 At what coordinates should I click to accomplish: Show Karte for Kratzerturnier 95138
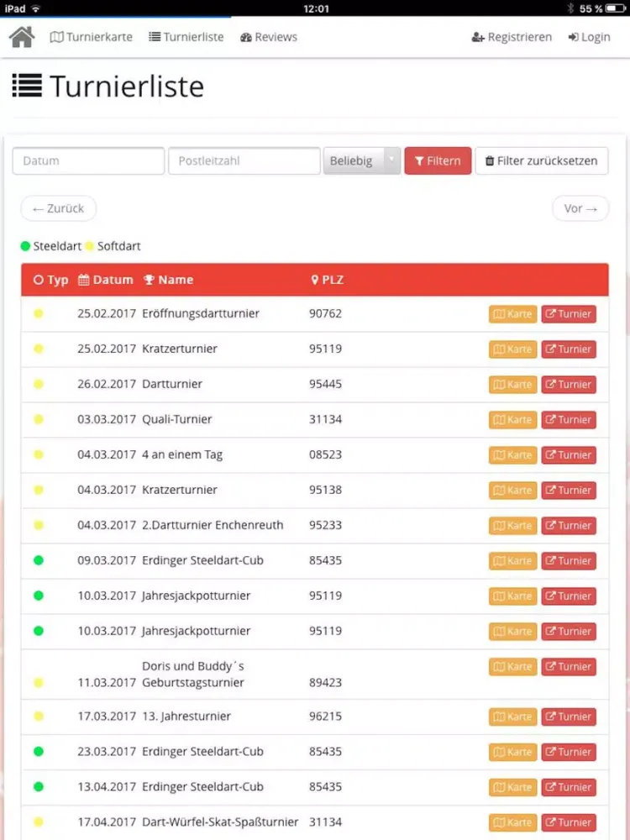tap(512, 491)
